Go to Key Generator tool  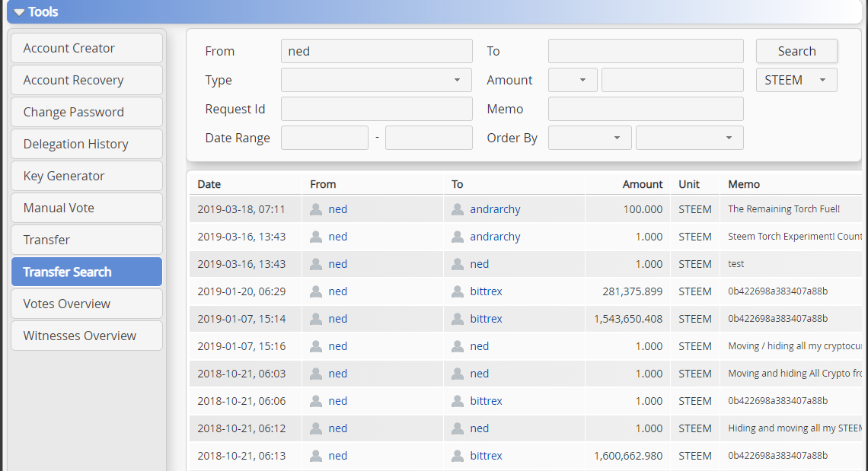pos(87,176)
